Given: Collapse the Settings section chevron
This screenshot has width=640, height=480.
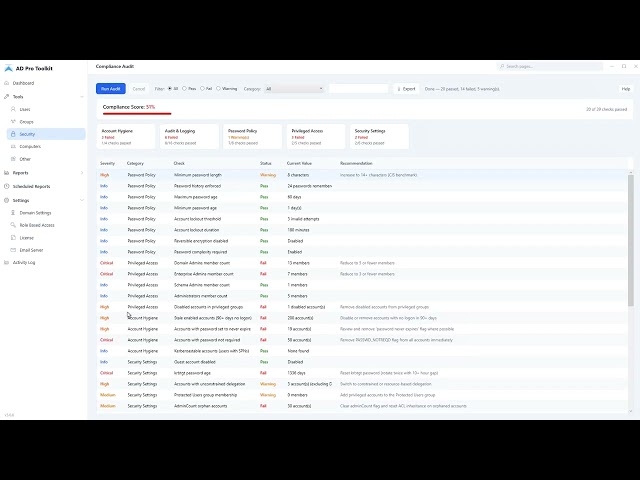Looking at the screenshot, I should [x=82, y=200].
